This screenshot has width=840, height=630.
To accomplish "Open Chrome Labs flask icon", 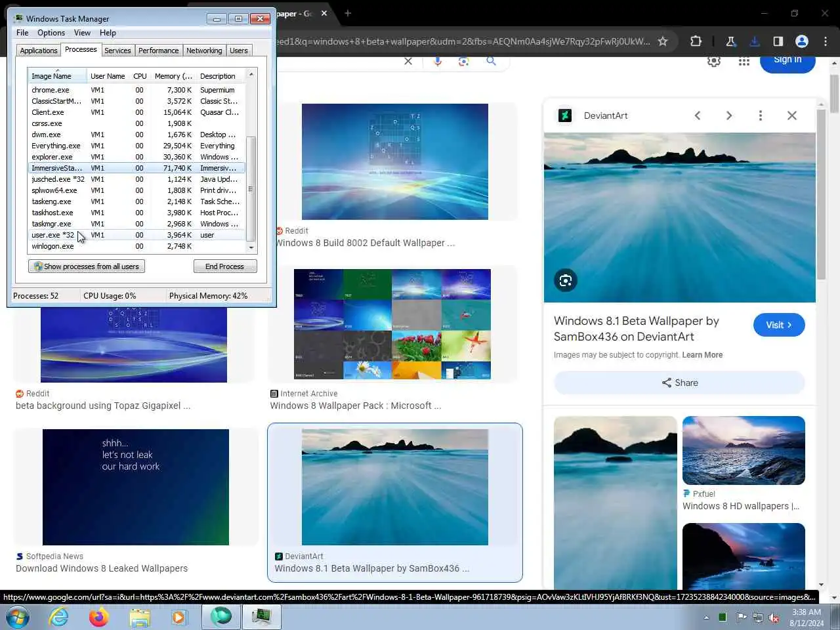I will coord(730,41).
